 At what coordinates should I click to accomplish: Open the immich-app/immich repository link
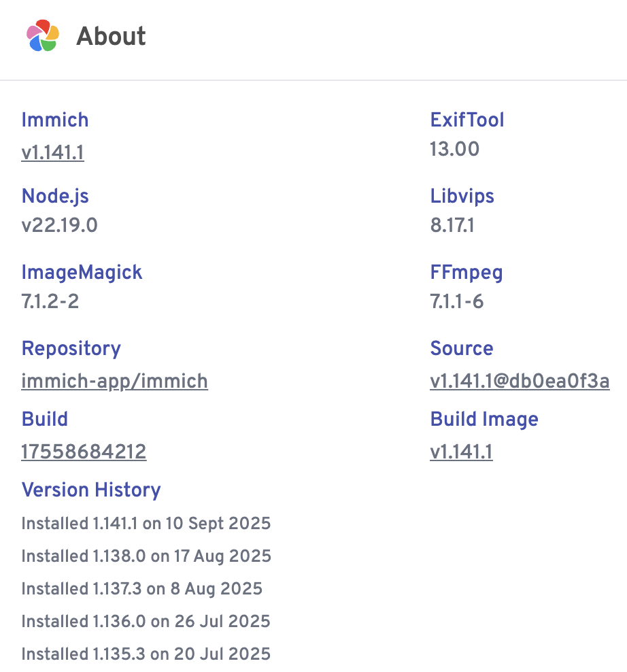114,381
